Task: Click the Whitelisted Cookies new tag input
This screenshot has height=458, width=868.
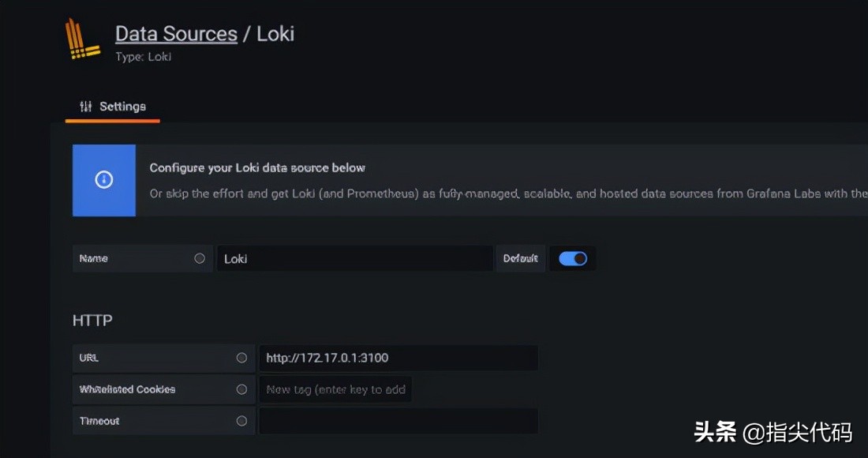Action: [335, 389]
